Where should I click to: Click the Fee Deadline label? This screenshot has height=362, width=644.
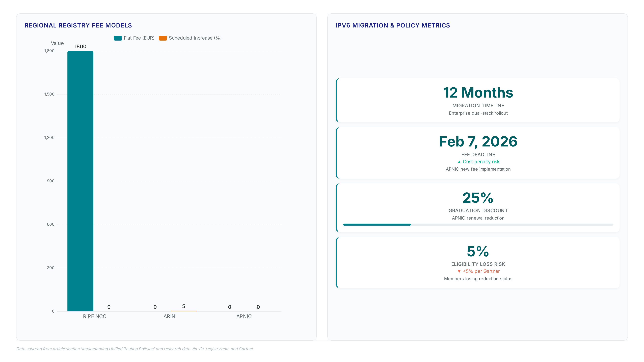[x=478, y=155]
